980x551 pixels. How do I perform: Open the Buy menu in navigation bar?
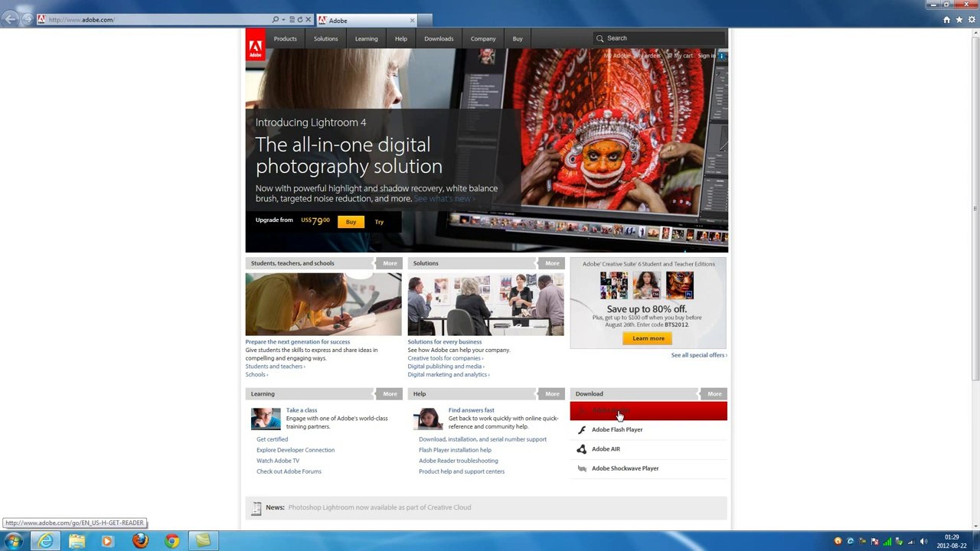[x=518, y=39]
